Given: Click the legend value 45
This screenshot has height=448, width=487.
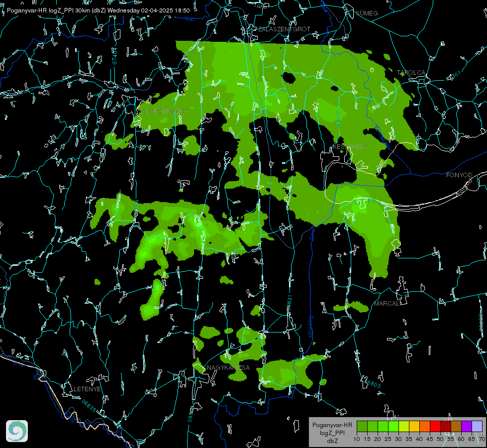Looking at the screenshot, I should [x=429, y=439].
